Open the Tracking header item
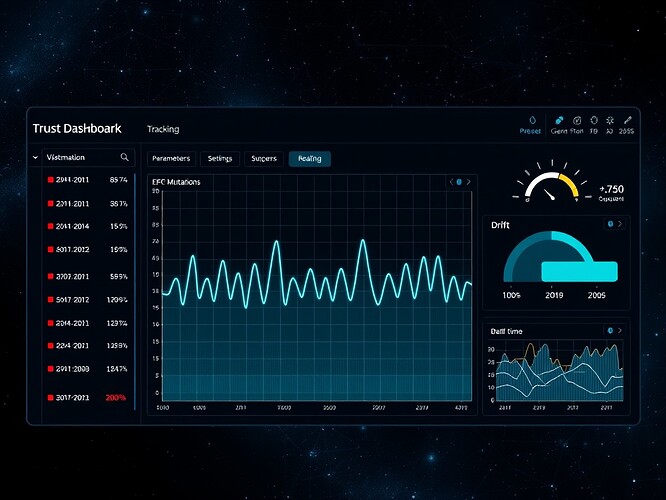666x500 pixels. coord(163,129)
